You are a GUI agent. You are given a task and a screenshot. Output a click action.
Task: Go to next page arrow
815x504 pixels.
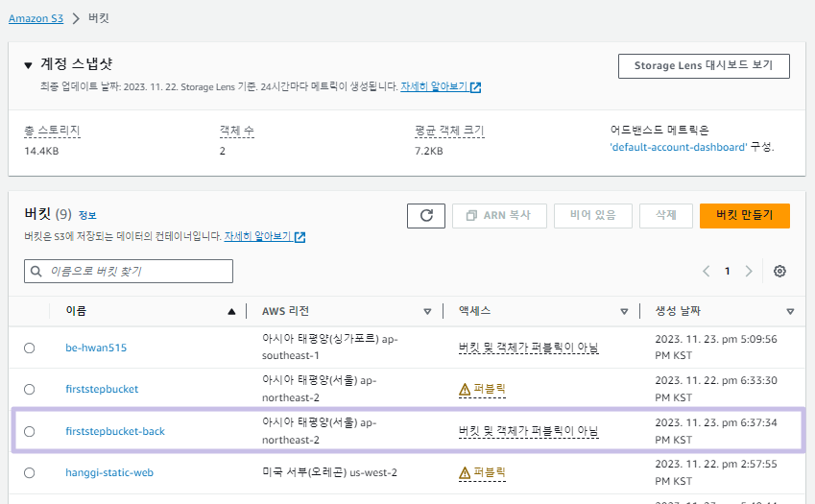tap(749, 271)
